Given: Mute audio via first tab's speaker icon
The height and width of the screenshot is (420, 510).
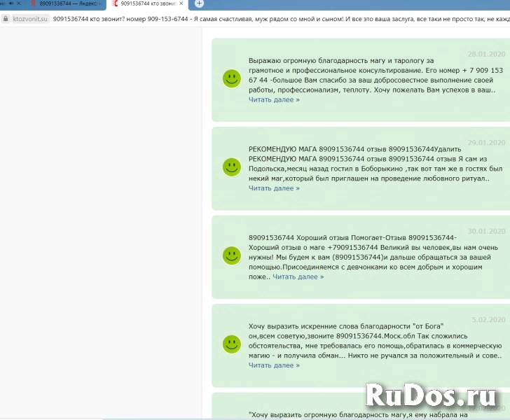Looking at the screenshot, I should click(11, 4).
